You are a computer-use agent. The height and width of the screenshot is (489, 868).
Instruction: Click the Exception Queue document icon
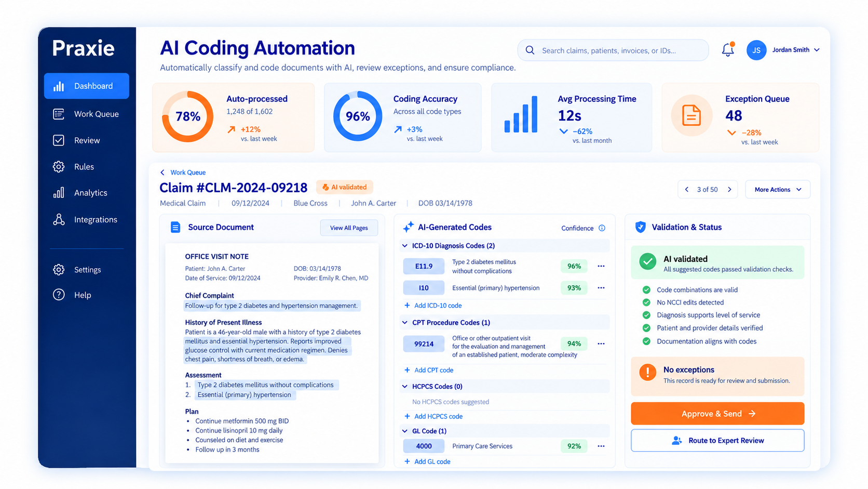[x=691, y=115]
